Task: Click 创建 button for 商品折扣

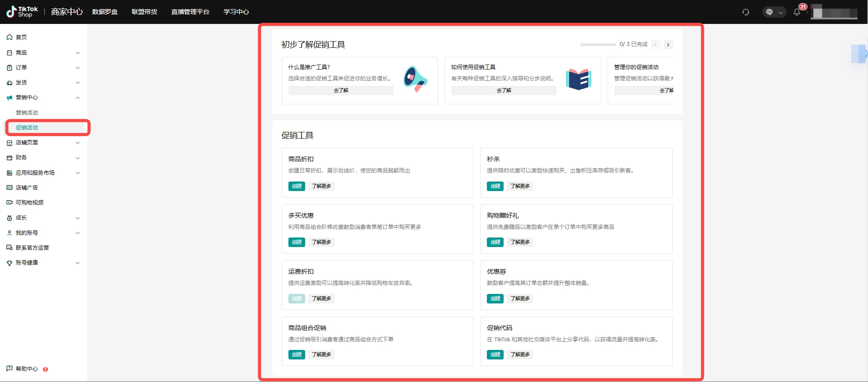Action: point(297,186)
